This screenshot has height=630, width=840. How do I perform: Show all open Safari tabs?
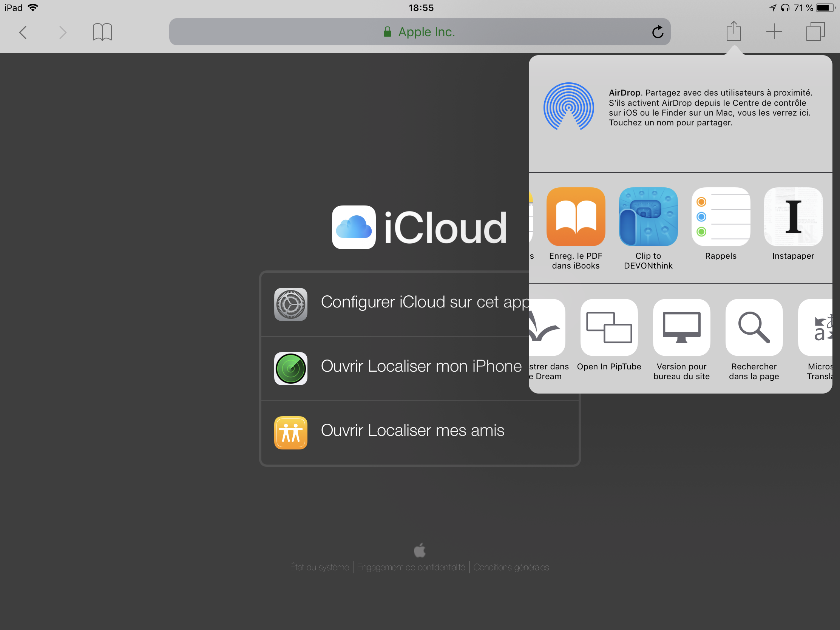click(815, 32)
